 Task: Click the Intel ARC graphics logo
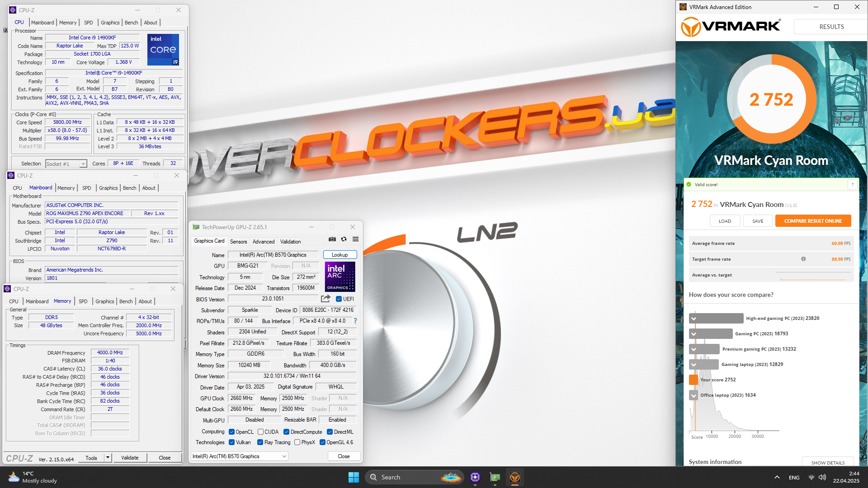pos(340,277)
